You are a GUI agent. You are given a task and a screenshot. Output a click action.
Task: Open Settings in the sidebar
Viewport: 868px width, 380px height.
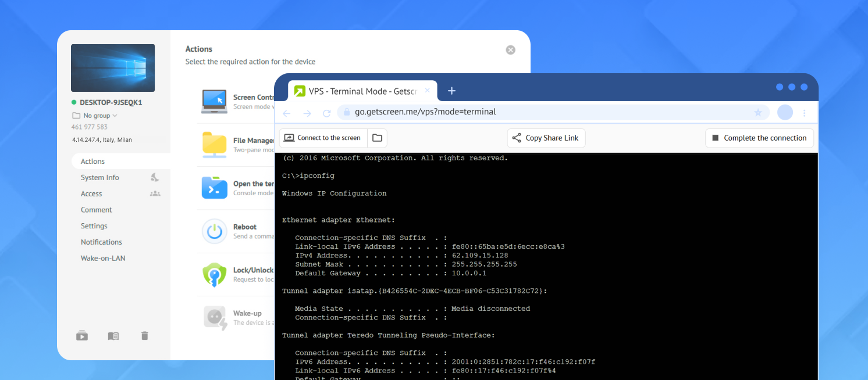pyautogui.click(x=94, y=226)
